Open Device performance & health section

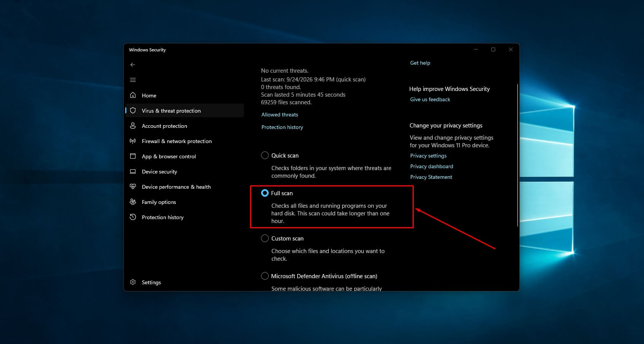coord(185,186)
